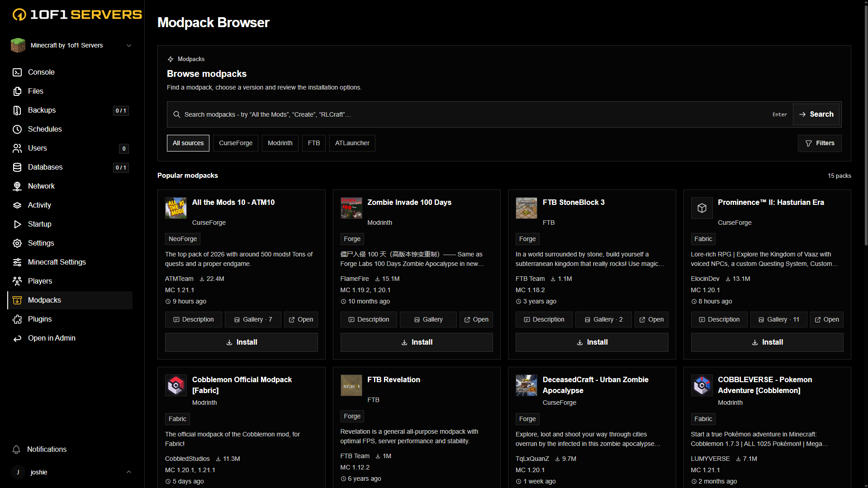Image resolution: width=868 pixels, height=488 pixels.
Task: Install All the Mods 10 modpack
Action: [241, 342]
